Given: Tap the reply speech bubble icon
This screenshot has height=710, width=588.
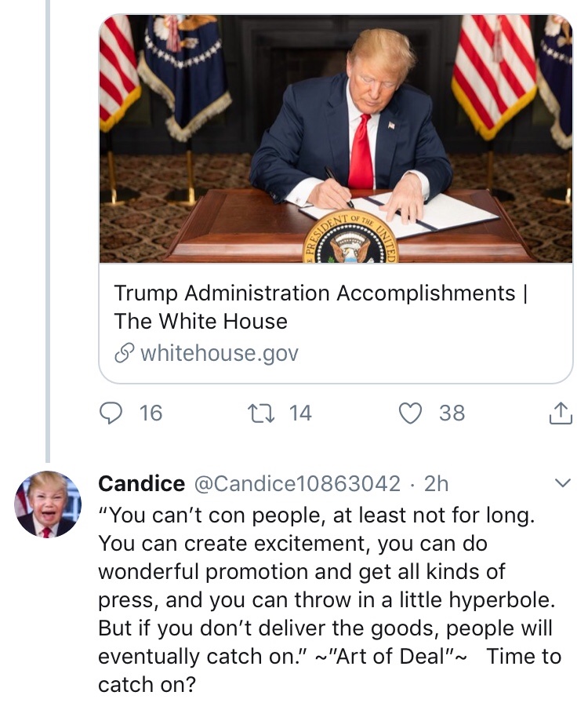Looking at the screenshot, I should [x=113, y=413].
